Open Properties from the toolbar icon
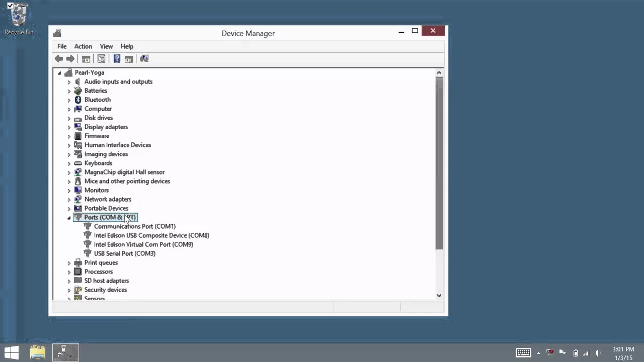The image size is (644, 362). tap(101, 59)
